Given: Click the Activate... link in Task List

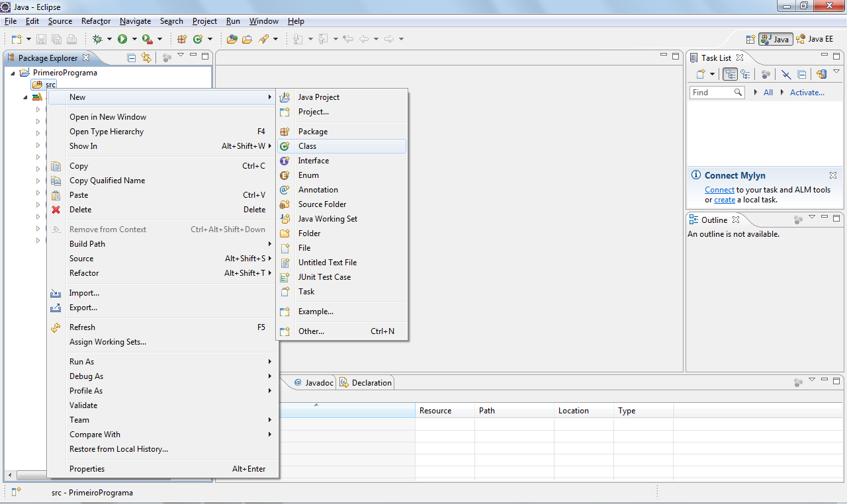Looking at the screenshot, I should (x=807, y=93).
